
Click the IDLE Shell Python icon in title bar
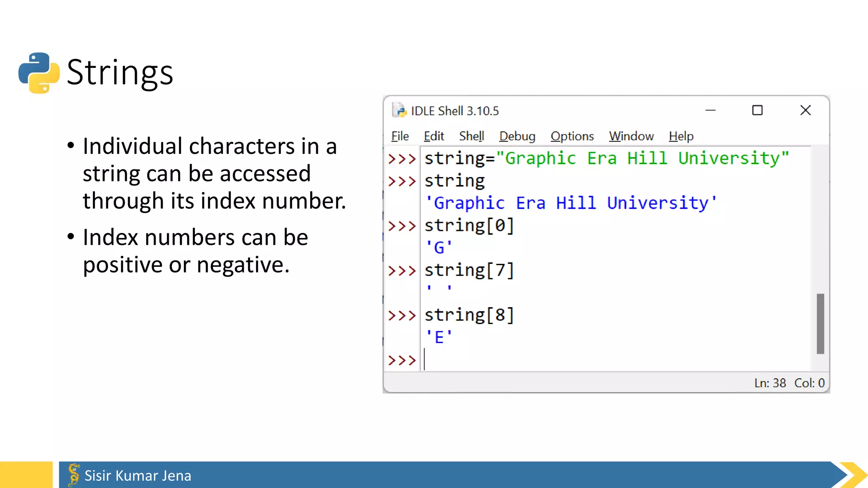click(399, 110)
